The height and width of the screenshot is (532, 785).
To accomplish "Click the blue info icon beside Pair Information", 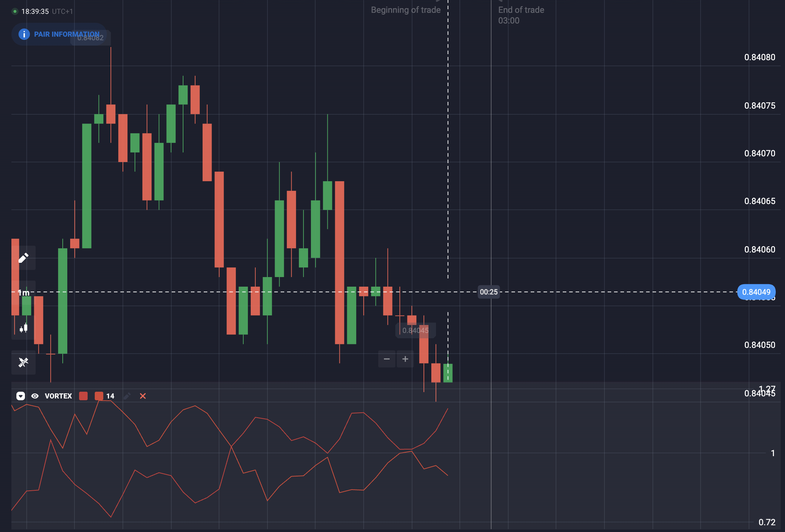I will coord(24,34).
